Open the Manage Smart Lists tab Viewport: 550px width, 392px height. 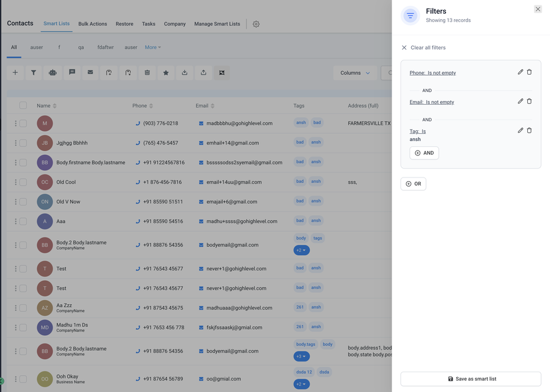tap(217, 24)
